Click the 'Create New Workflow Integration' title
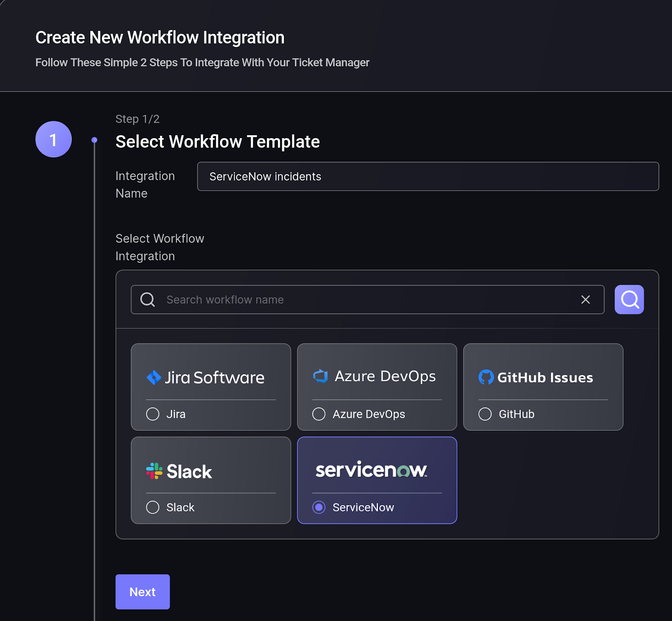The image size is (672, 621). point(160,38)
